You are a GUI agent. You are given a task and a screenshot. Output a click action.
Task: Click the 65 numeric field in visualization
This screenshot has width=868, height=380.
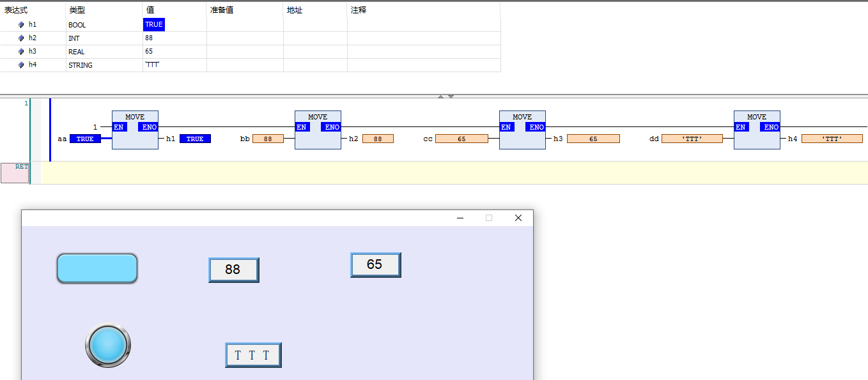pos(376,264)
